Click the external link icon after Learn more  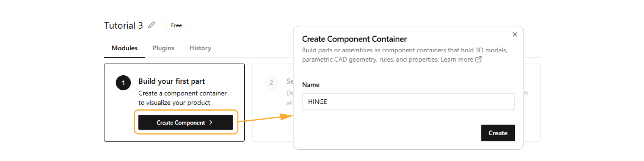pyautogui.click(x=478, y=60)
